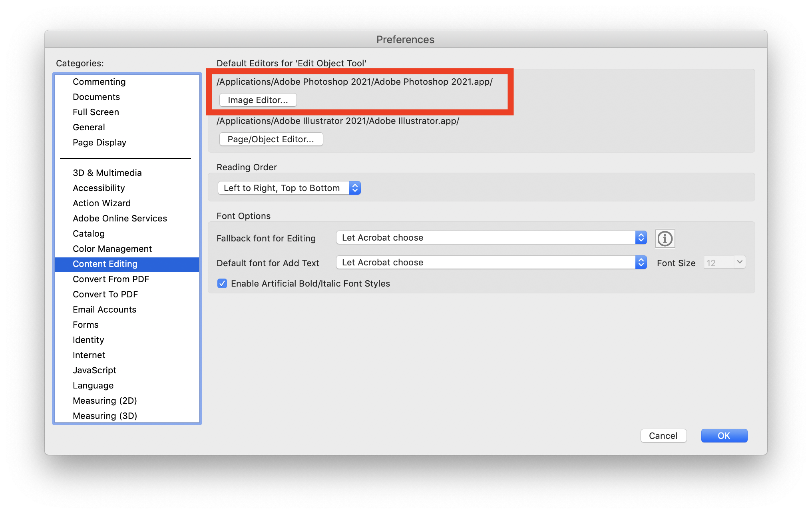812x514 pixels.
Task: Click the Font Size input field
Action: point(718,263)
